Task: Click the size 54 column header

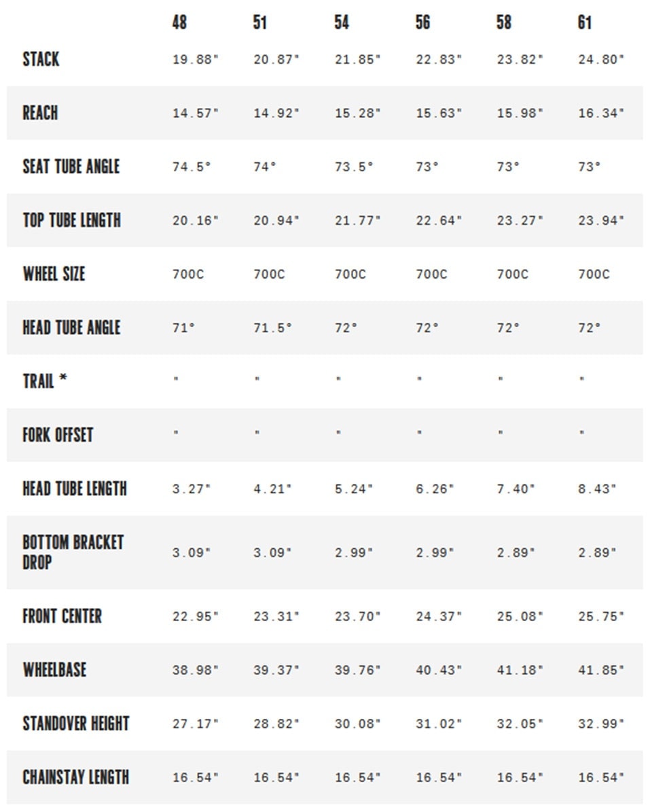Action: 342,22
